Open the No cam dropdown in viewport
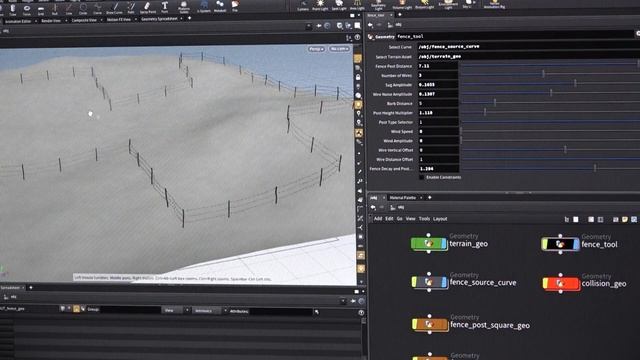The width and height of the screenshot is (640, 360). click(339, 49)
